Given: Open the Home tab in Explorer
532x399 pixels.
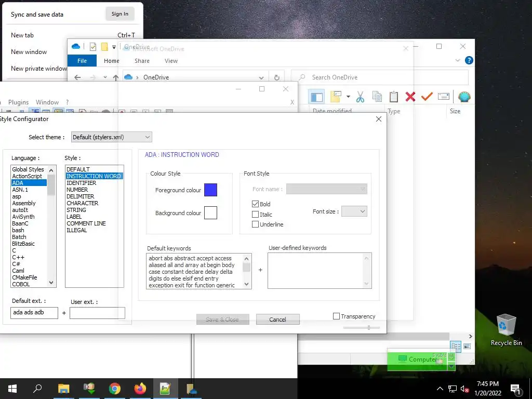Looking at the screenshot, I should pyautogui.click(x=112, y=61).
